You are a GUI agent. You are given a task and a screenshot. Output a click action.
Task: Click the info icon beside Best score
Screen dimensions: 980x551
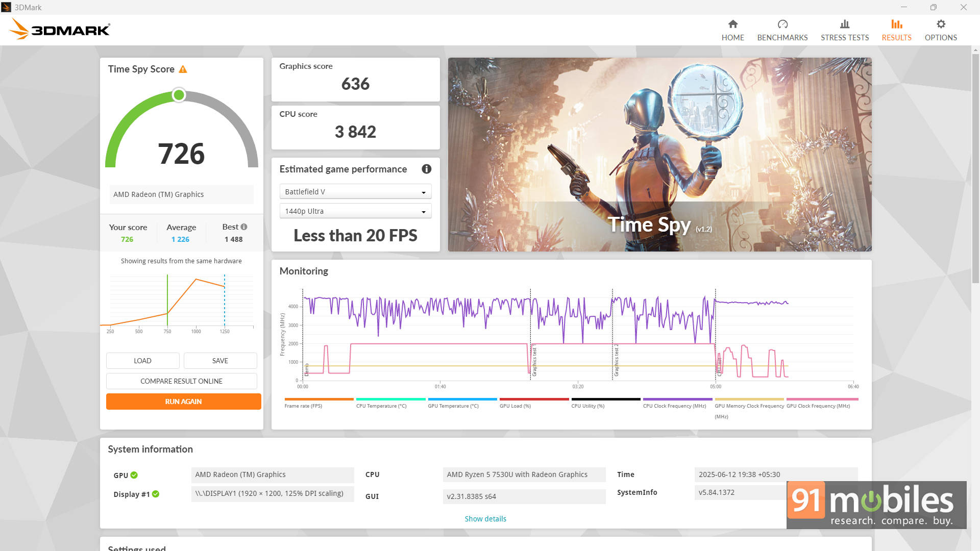point(244,227)
